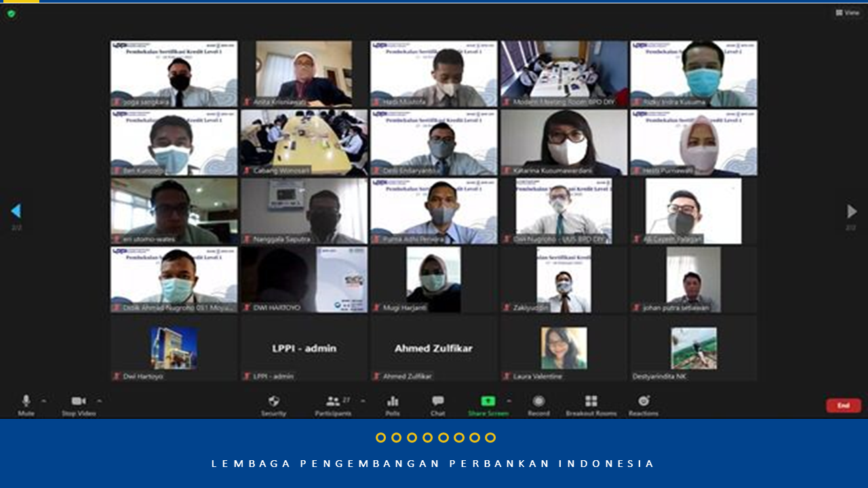Viewport: 868px width, 488px height.
Task: Start recording with the Record button
Action: 538,405
